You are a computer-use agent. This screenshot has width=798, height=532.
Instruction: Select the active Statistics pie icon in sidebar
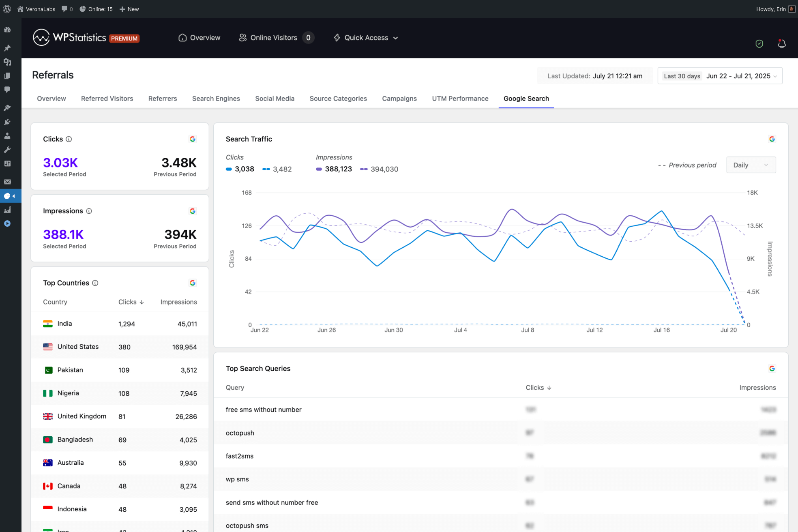click(x=7, y=196)
